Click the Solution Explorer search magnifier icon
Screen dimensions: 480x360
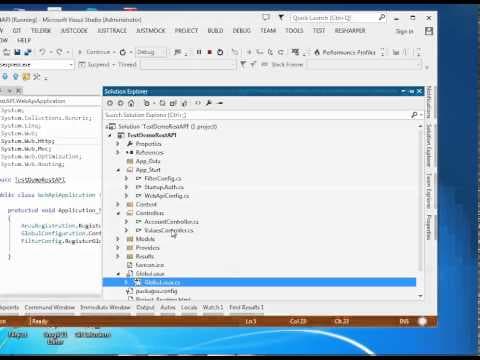pyautogui.click(x=414, y=115)
